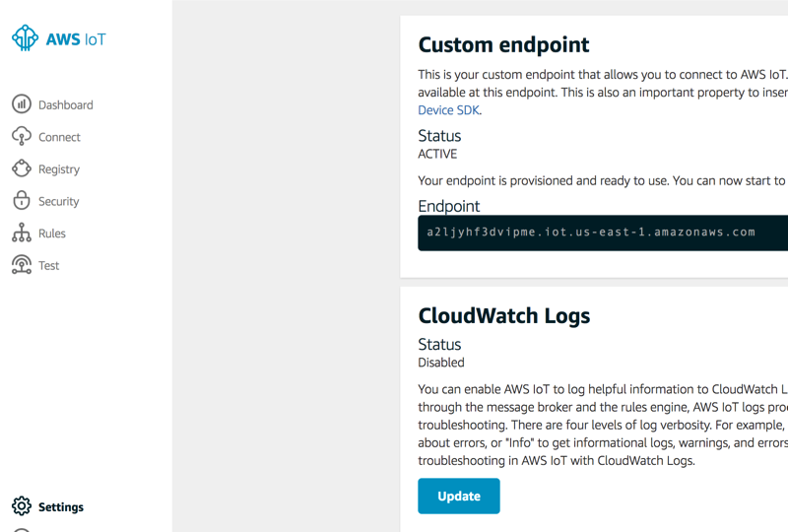
Task: Click the Rules hierarchy icon
Action: 22,233
